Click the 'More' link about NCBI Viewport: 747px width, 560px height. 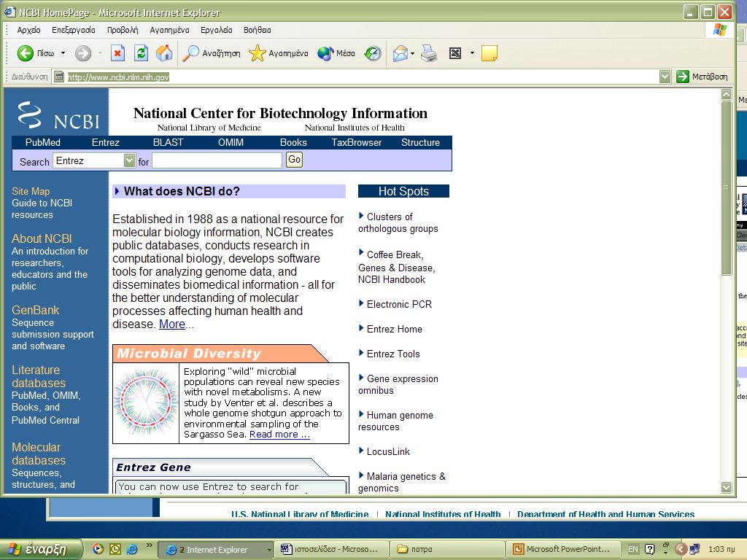click(x=172, y=324)
